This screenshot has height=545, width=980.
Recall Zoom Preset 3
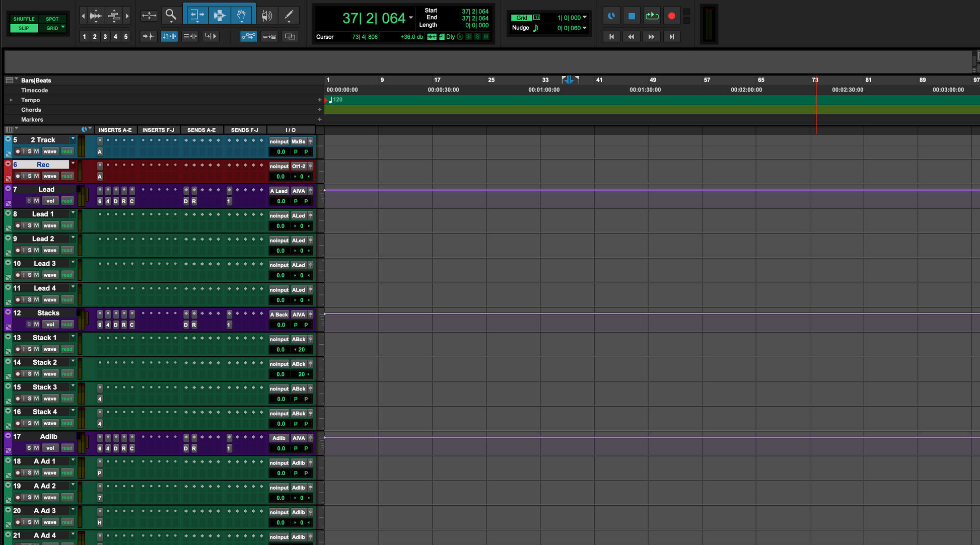pyautogui.click(x=105, y=37)
